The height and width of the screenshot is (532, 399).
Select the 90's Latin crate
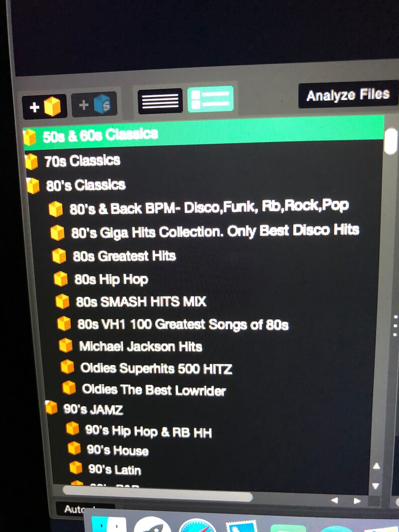pyautogui.click(x=115, y=470)
